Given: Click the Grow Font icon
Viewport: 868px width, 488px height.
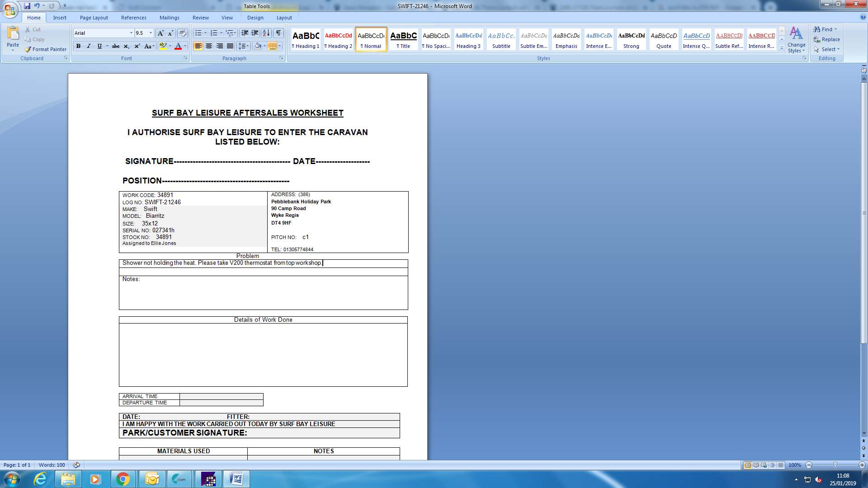Looking at the screenshot, I should 160,33.
